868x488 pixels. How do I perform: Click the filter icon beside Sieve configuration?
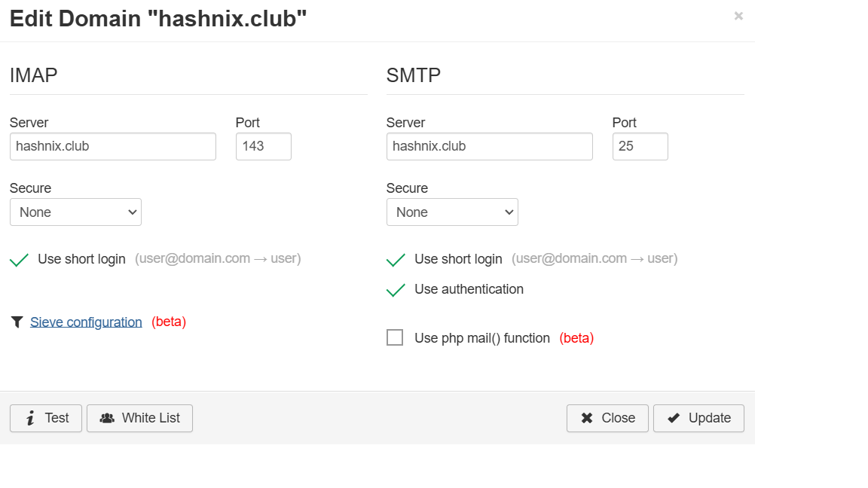[17, 322]
